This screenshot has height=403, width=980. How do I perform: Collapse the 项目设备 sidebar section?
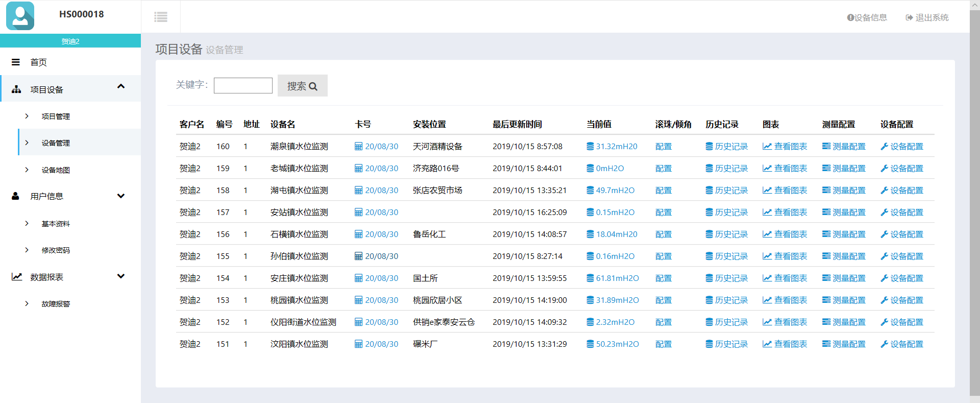[121, 86]
